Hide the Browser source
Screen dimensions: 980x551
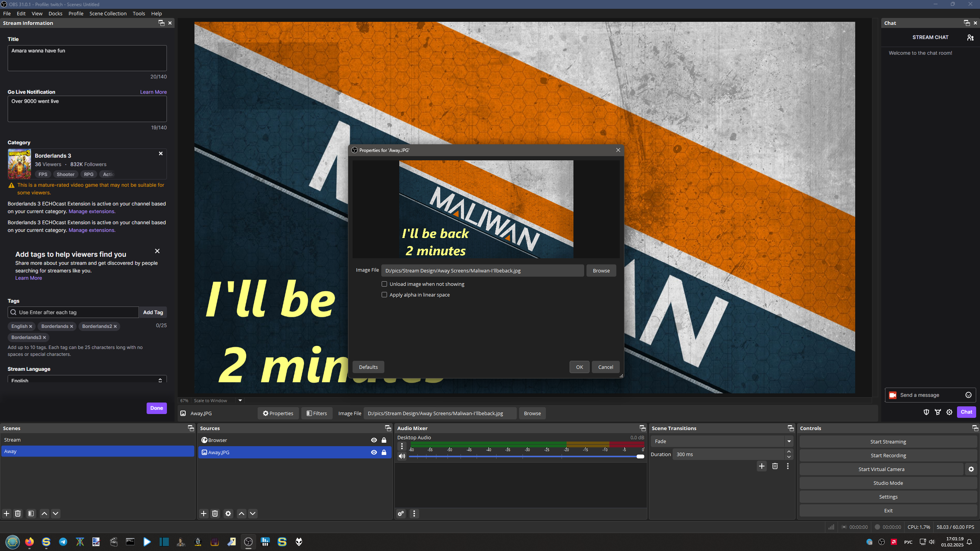pyautogui.click(x=374, y=440)
